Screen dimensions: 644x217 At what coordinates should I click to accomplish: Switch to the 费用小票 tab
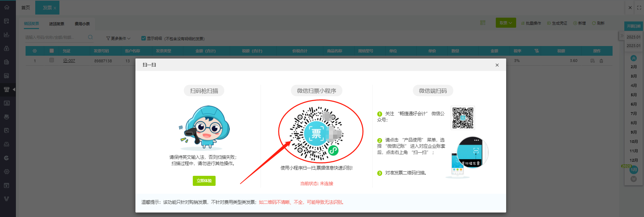(x=82, y=24)
